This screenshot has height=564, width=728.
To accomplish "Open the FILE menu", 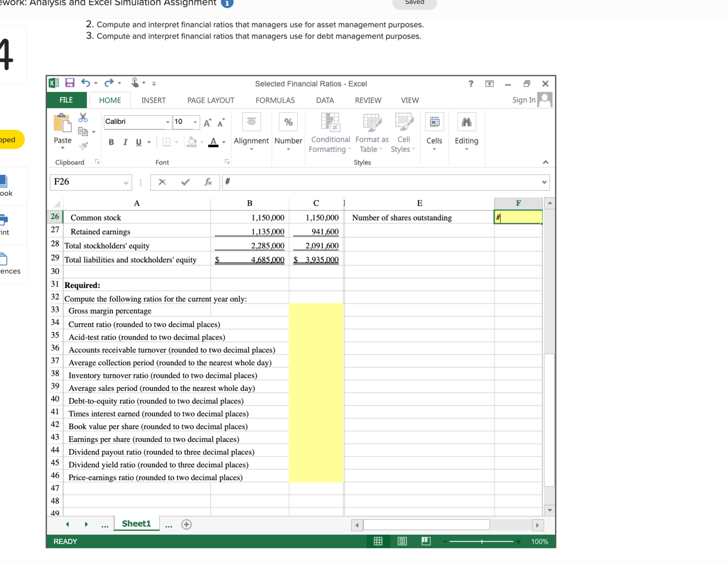I will tap(66, 100).
